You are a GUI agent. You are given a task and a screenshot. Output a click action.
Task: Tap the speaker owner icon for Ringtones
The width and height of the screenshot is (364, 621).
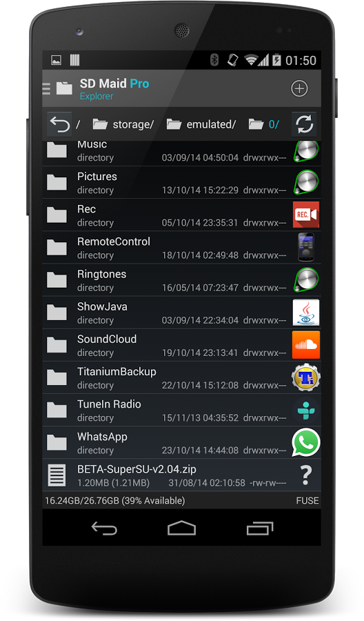(306, 279)
